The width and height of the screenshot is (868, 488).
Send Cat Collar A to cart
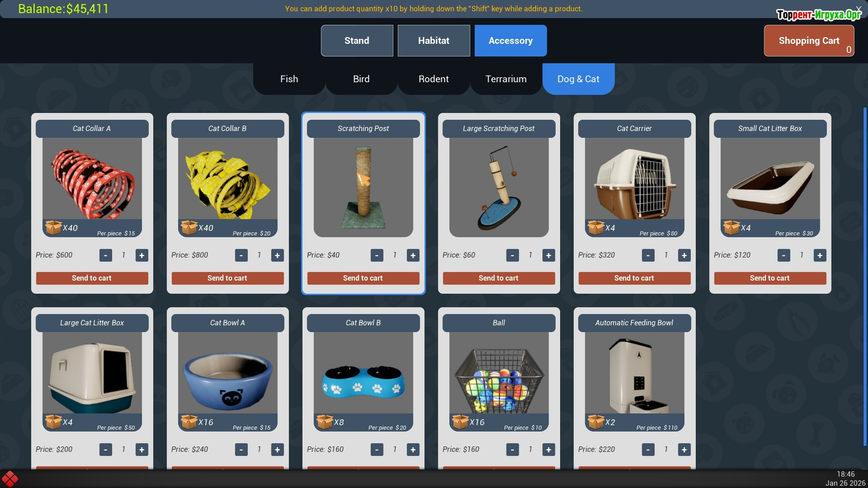92,278
